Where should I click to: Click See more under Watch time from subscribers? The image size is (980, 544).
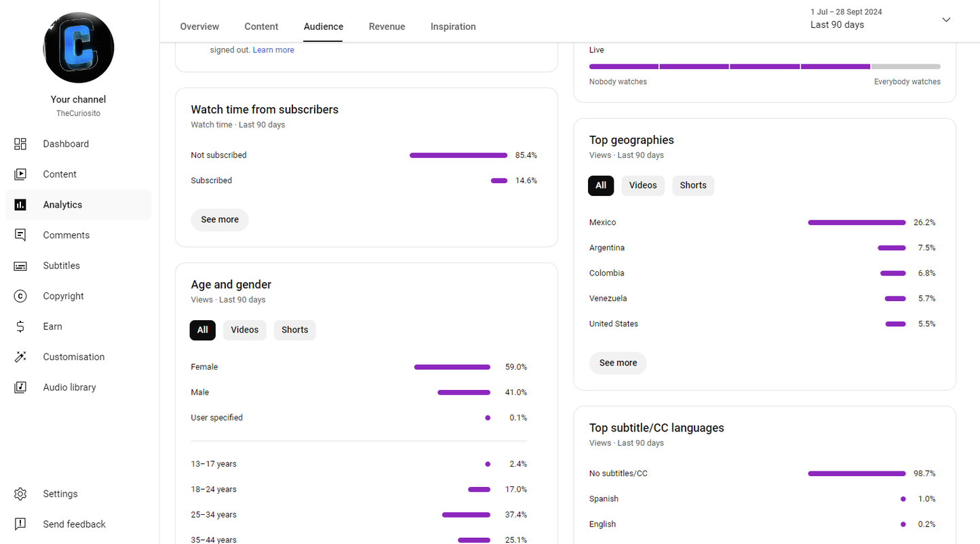(219, 220)
